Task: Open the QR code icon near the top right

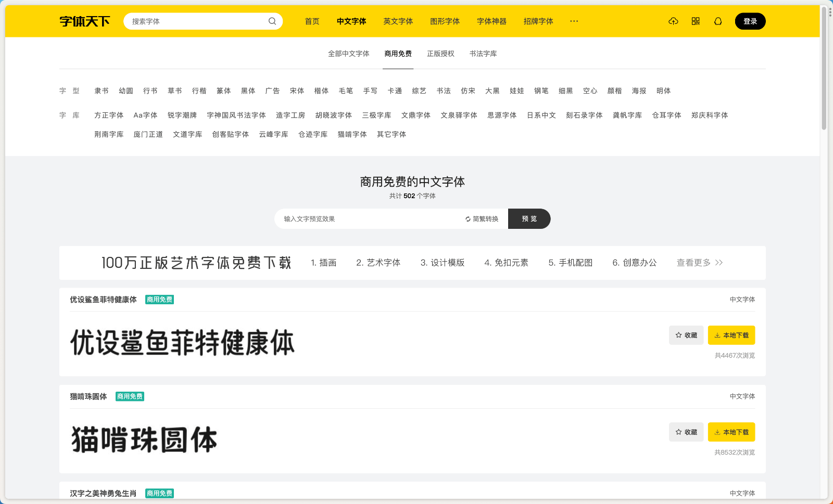Action: 696,21
